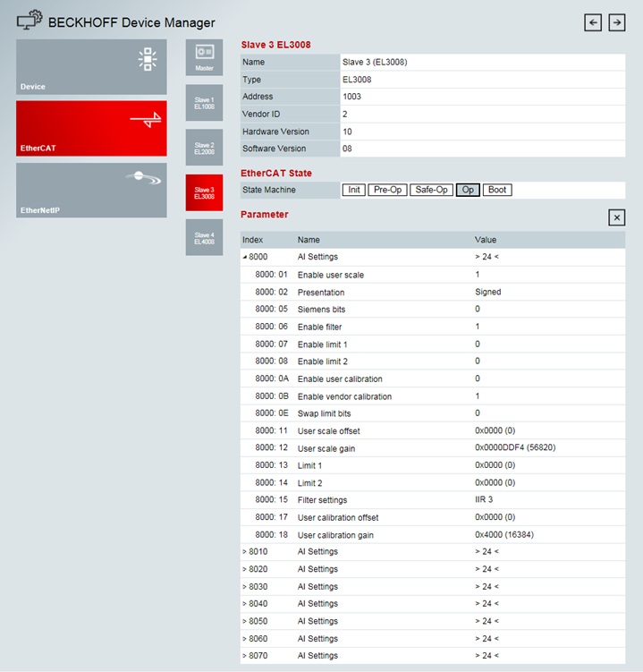This screenshot has height=672, width=643.
Task: Select the Swap limit bits row
Action: click(433, 413)
